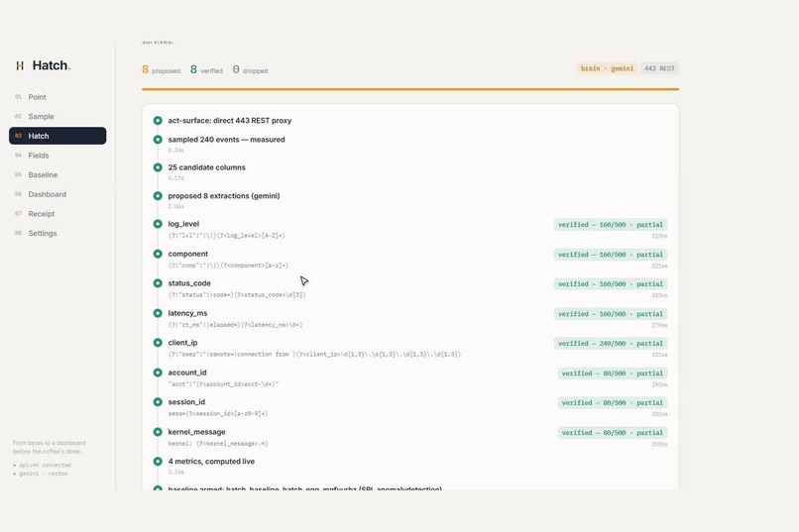Click status dot next to kernel_message
Screen dimensions: 799x532
tap(158, 432)
